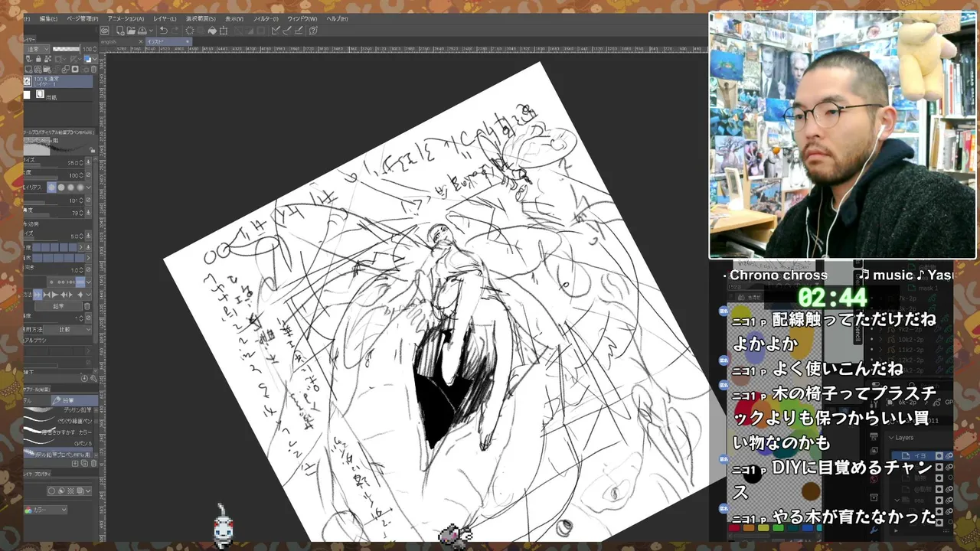The height and width of the screenshot is (551, 980).
Task: Select the レイヤー 1 layer row
Action: 58,81
